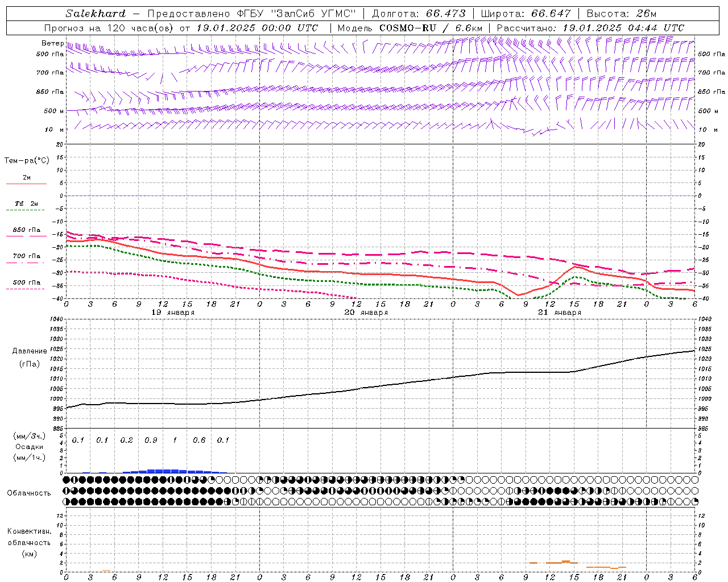This screenshot has height=582, width=728.
Task: Click the "Долгота: 66.473" longitude value
Action: [x=419, y=14]
